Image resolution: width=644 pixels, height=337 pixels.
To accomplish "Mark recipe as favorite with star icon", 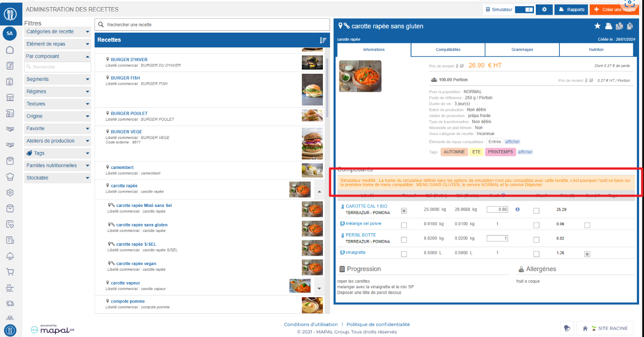I will pos(597,26).
